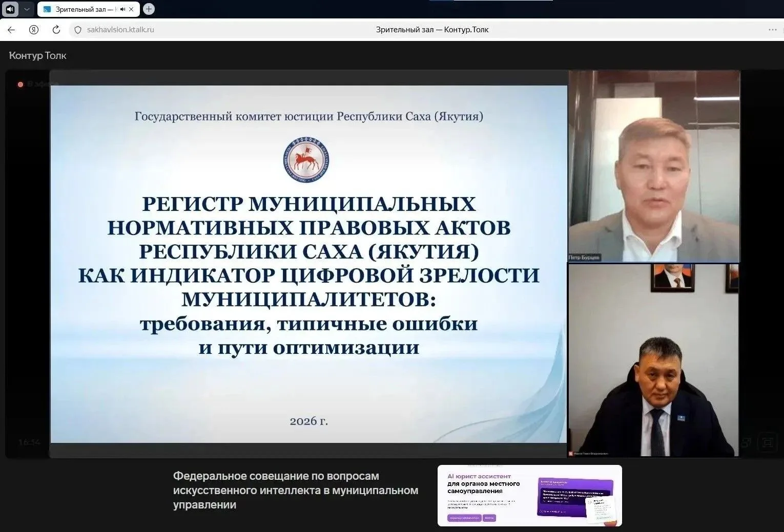Select the bottom speaker video tile
Viewport: 784px width, 532px height.
click(654, 360)
